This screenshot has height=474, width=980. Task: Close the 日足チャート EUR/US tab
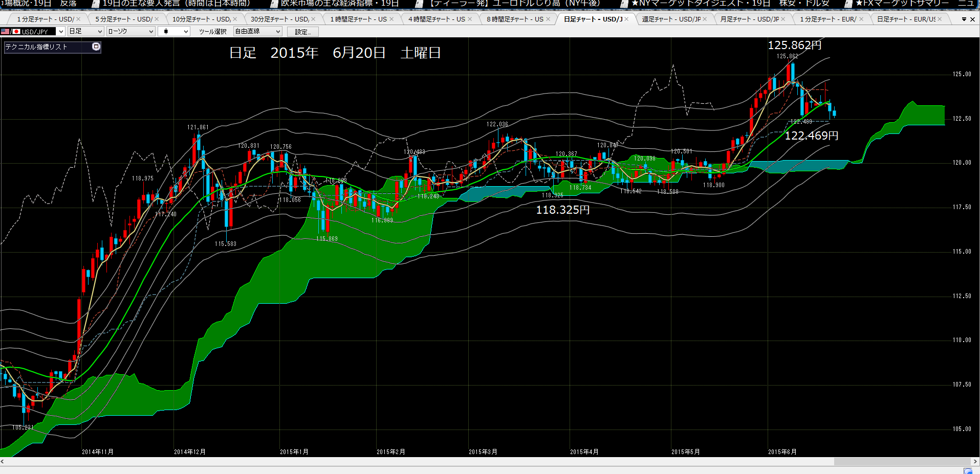pyautogui.click(x=940, y=19)
